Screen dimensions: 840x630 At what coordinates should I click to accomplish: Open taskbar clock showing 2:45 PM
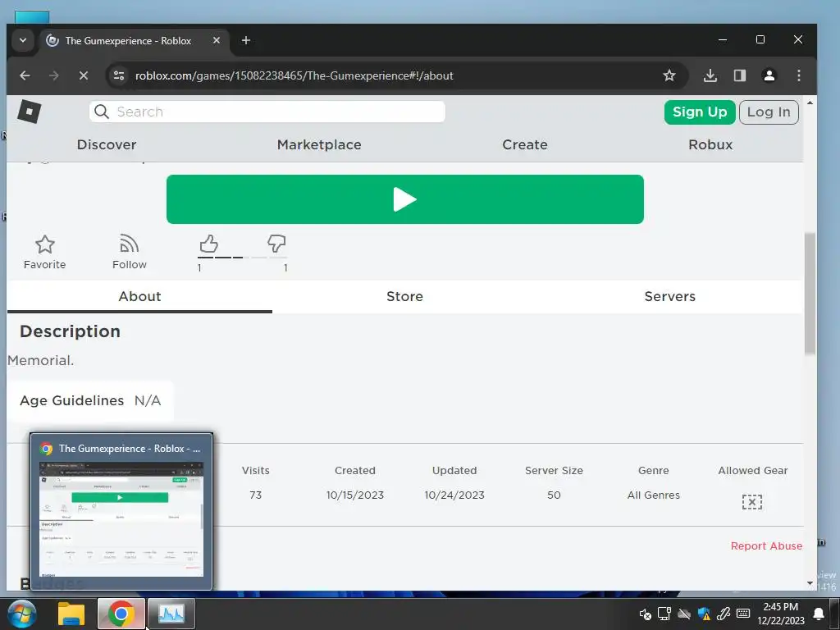[x=781, y=614]
